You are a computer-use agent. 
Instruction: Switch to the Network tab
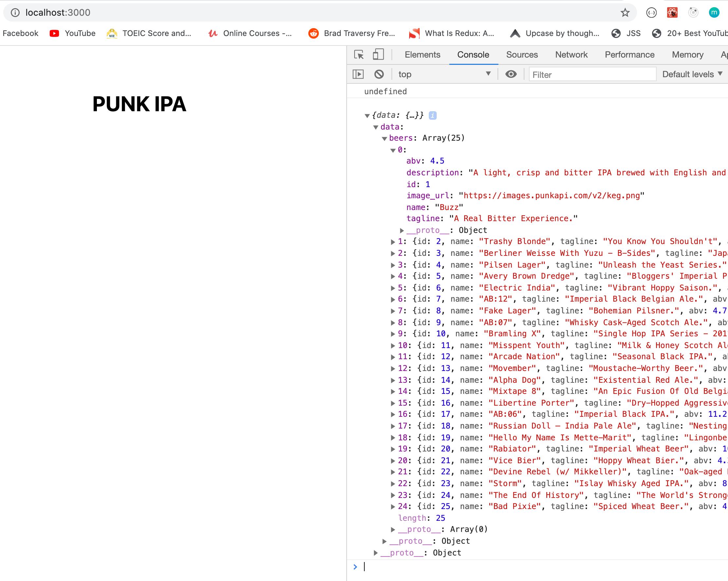571,54
